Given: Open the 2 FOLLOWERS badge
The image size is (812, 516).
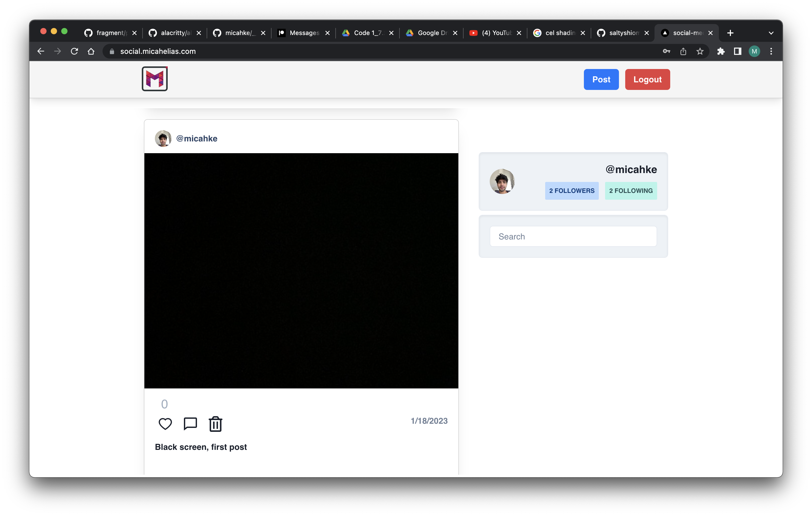Looking at the screenshot, I should click(x=572, y=191).
